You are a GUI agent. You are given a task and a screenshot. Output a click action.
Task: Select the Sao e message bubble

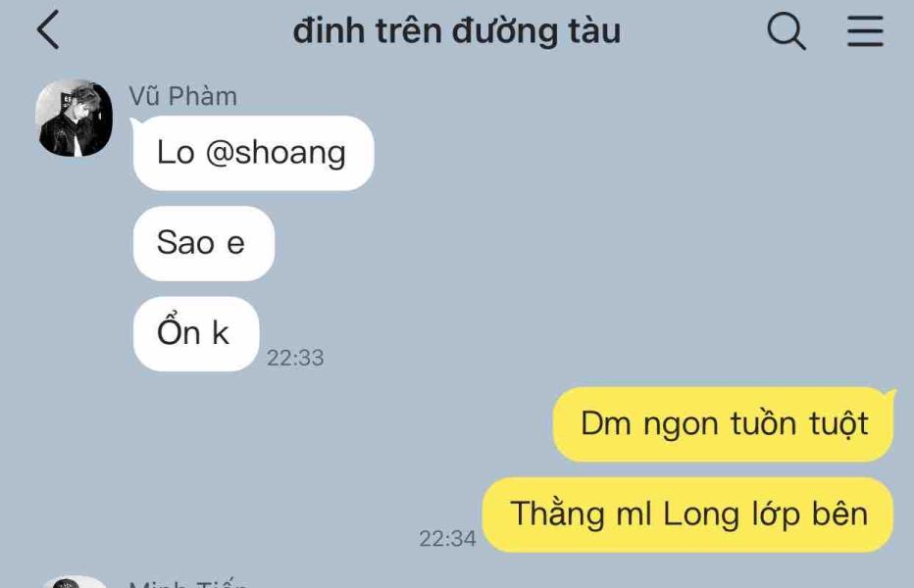[203, 243]
